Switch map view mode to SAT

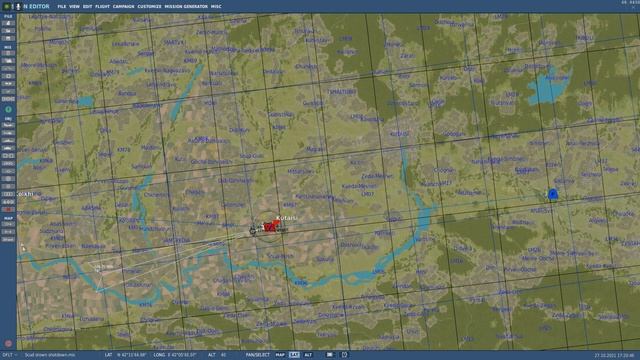[294, 355]
